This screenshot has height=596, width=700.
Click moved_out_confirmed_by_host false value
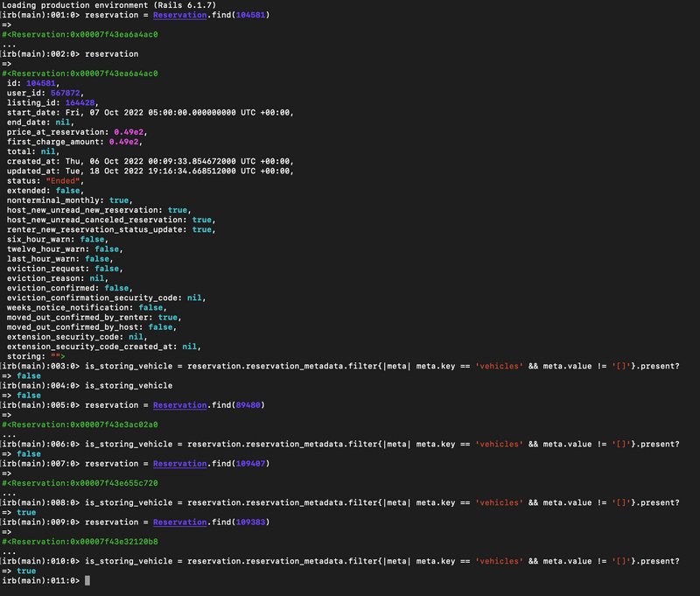(161, 327)
